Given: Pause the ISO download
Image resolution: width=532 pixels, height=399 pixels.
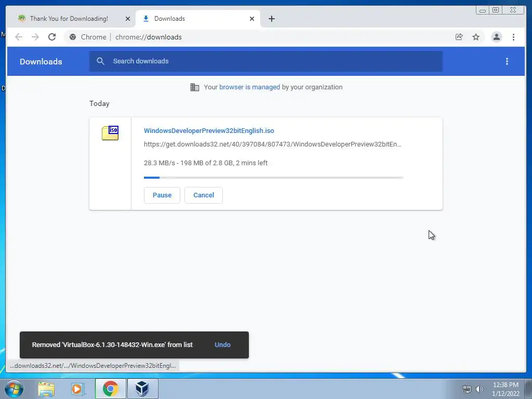Looking at the screenshot, I should 162,195.
